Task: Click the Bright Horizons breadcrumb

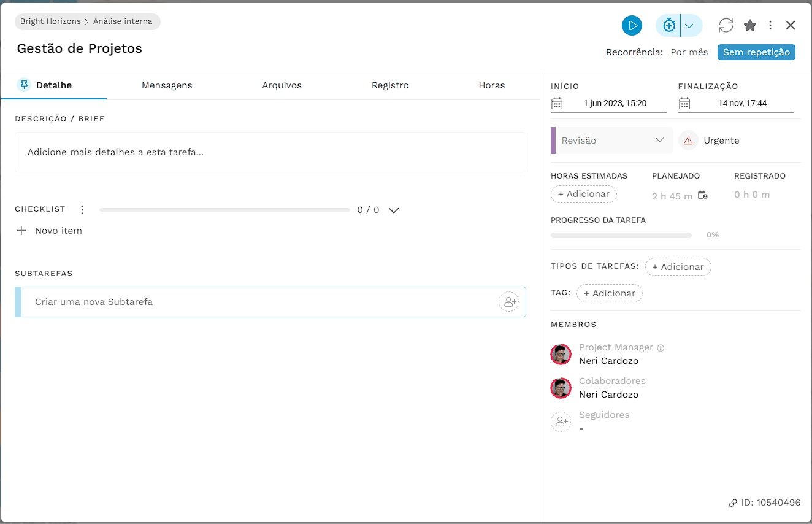Action: [50, 21]
